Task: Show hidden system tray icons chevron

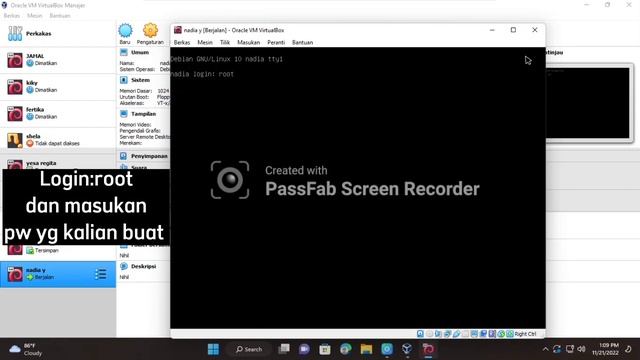Action: [x=545, y=349]
